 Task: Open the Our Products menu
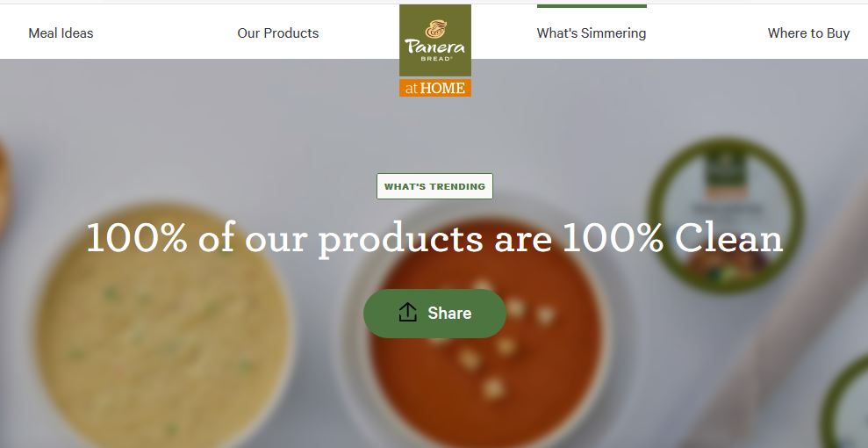click(x=278, y=33)
